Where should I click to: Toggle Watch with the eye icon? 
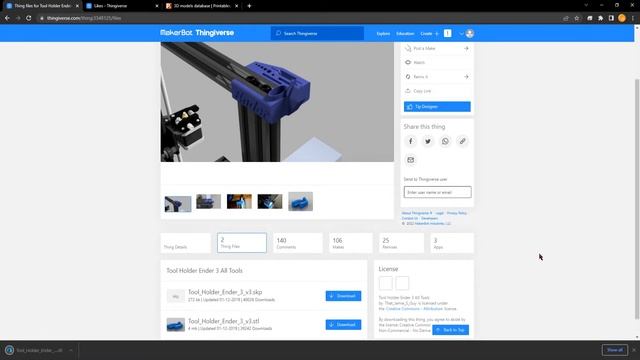coord(408,62)
